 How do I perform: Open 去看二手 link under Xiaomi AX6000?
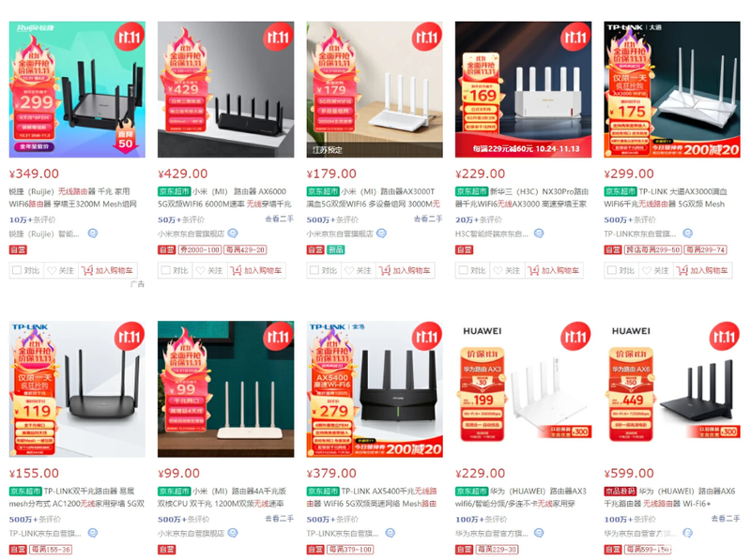(x=279, y=219)
